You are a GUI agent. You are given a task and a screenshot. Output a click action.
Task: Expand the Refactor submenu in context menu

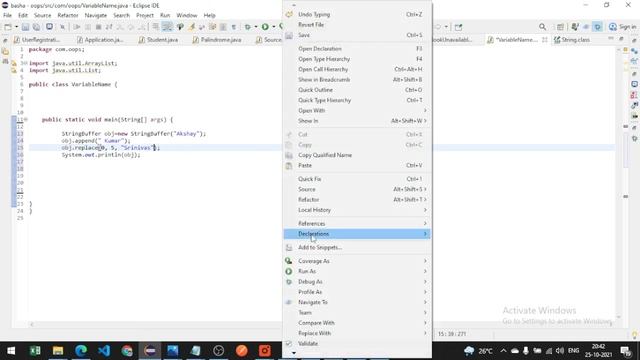coord(357,200)
